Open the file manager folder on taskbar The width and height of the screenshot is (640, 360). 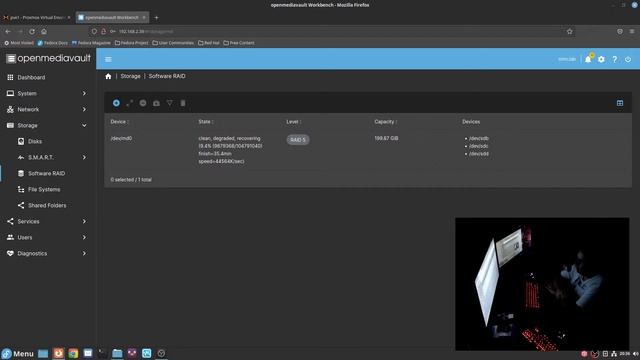point(117,353)
